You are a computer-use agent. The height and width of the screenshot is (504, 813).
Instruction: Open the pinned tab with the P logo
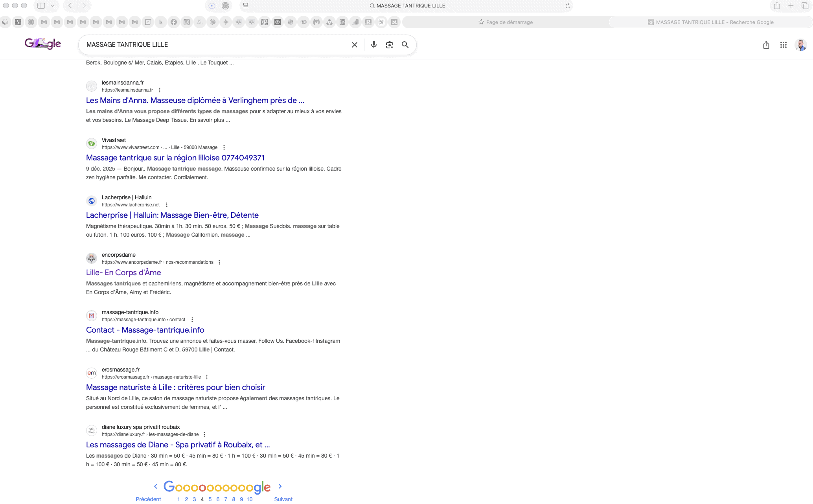[x=265, y=22]
